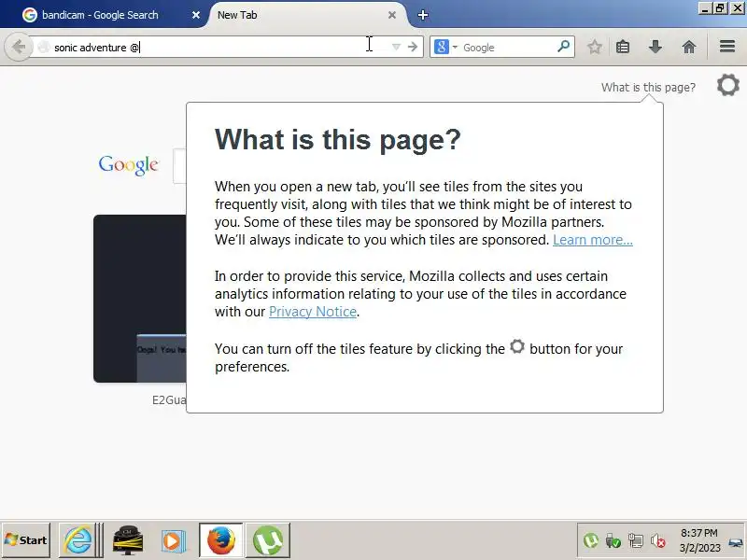
Task: Click the new tab page gear settings icon
Action: click(728, 85)
